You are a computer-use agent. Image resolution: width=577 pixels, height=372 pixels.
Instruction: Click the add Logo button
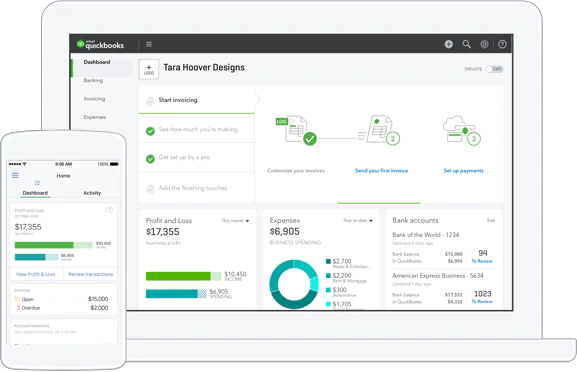(149, 69)
